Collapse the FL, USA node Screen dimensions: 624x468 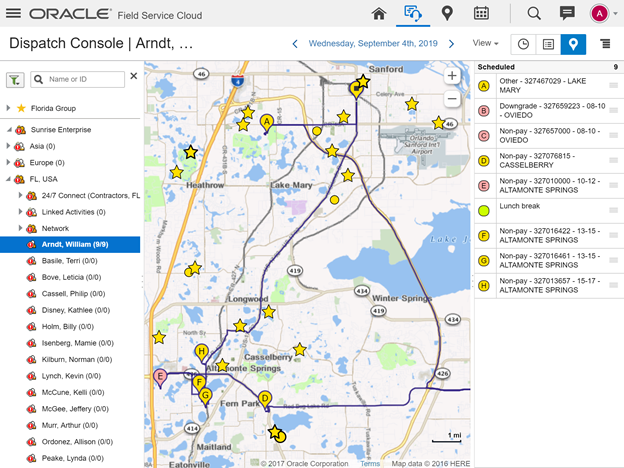[9, 179]
